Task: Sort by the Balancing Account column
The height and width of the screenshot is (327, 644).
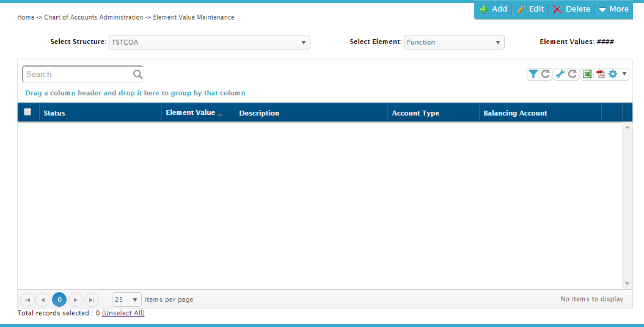Action: pos(540,113)
